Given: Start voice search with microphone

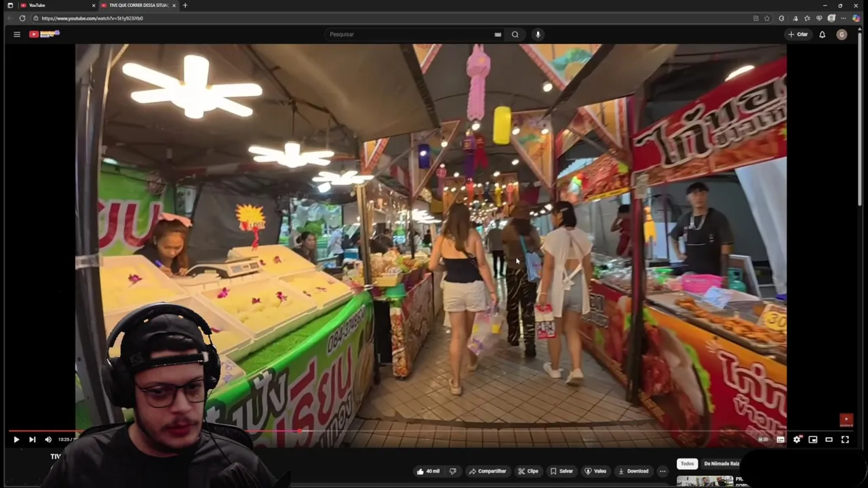Looking at the screenshot, I should [x=538, y=34].
